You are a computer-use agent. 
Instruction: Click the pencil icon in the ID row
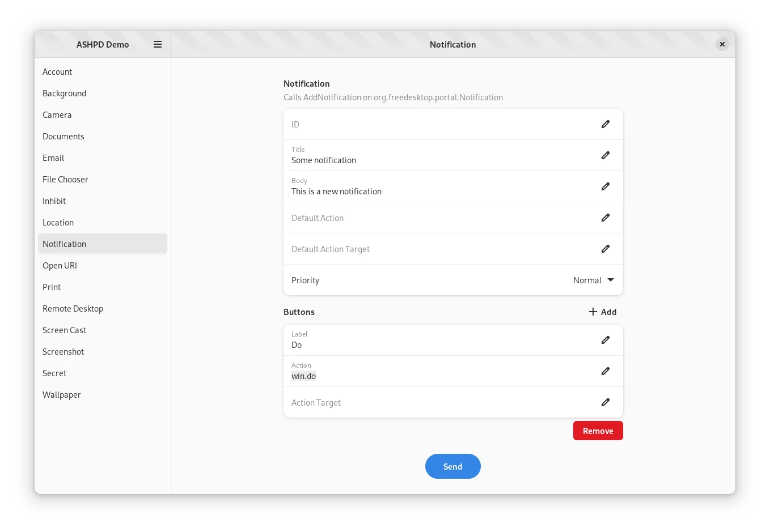tap(606, 124)
